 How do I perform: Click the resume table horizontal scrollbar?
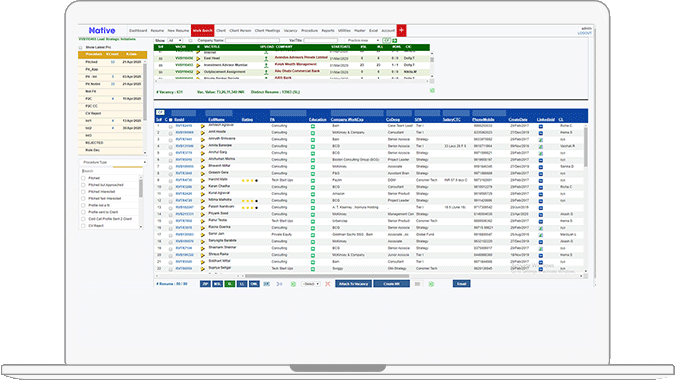[327, 276]
